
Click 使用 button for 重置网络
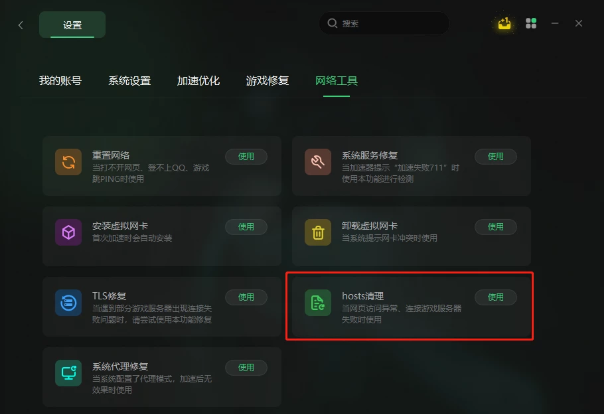coord(246,156)
